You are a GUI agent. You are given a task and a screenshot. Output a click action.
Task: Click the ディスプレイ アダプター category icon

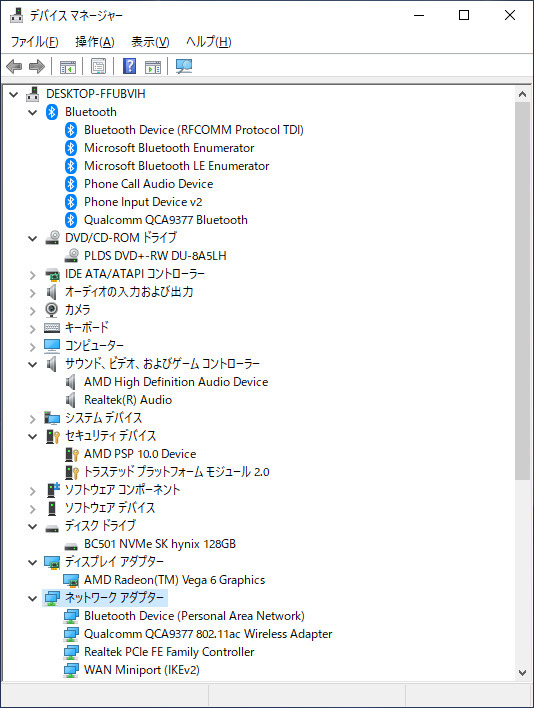tap(52, 562)
